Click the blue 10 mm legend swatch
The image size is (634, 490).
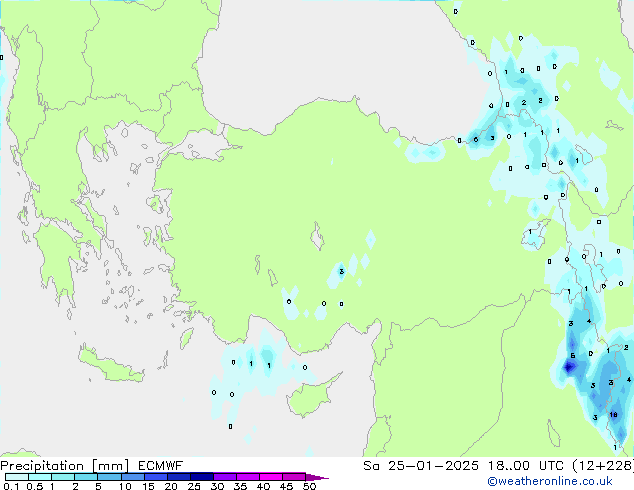click(x=132, y=477)
